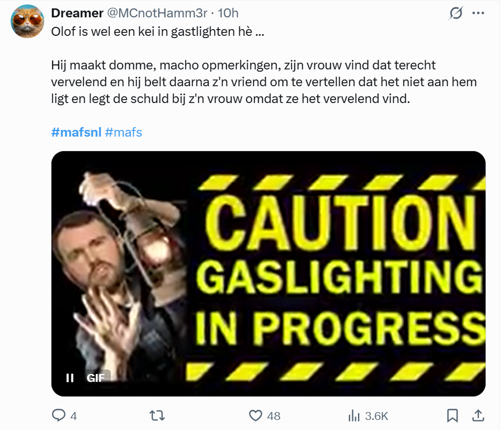Click the reply count of 4

tap(73, 416)
